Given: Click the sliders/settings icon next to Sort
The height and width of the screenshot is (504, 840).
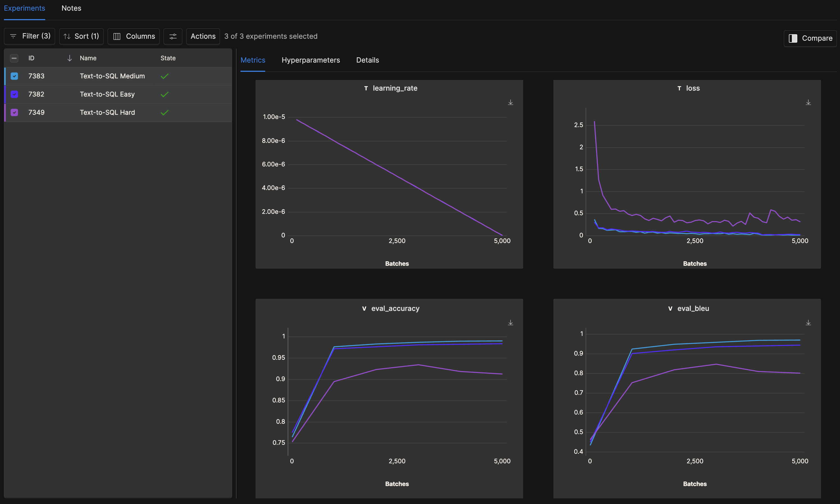Looking at the screenshot, I should [173, 36].
